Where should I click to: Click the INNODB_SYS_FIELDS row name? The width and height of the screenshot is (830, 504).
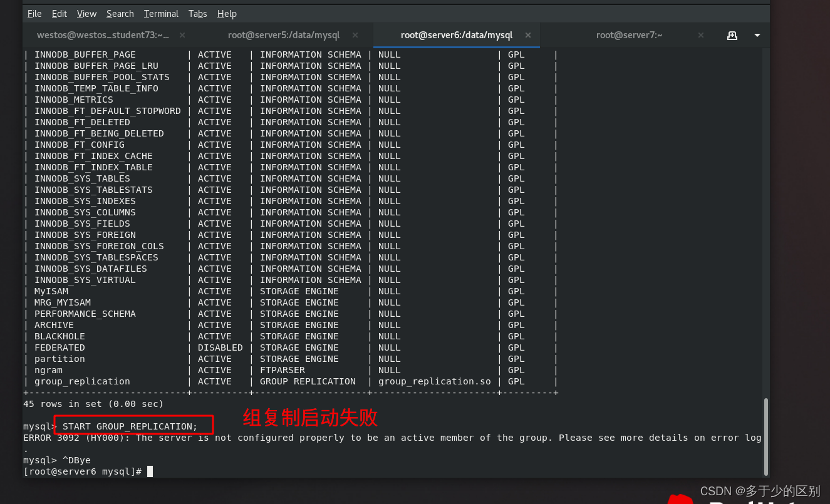[82, 224]
